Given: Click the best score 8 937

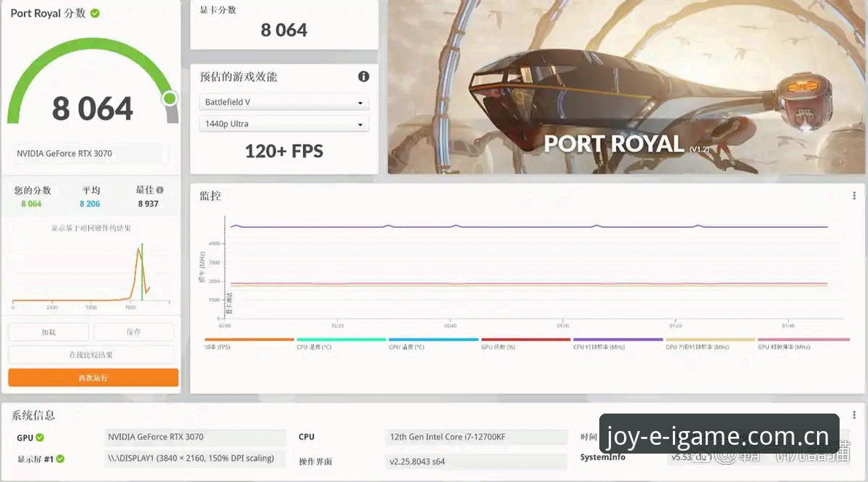Looking at the screenshot, I should (x=149, y=204).
